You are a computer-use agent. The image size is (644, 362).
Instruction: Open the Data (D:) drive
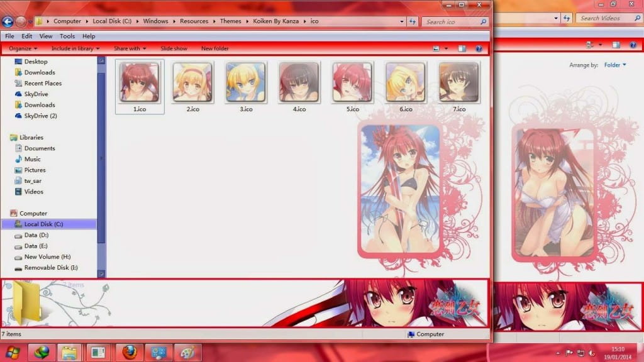tap(31, 235)
